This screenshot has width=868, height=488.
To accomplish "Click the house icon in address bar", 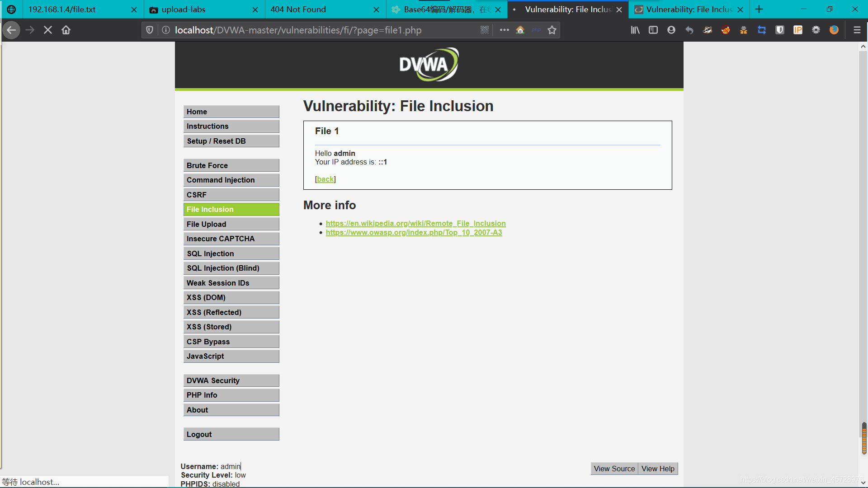I will pyautogui.click(x=520, y=30).
